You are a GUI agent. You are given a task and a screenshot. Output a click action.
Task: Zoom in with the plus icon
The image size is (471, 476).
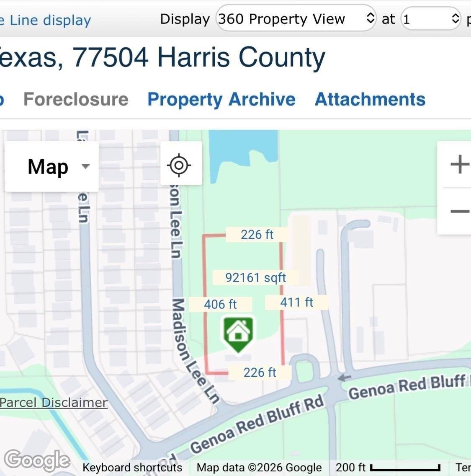coord(459,164)
